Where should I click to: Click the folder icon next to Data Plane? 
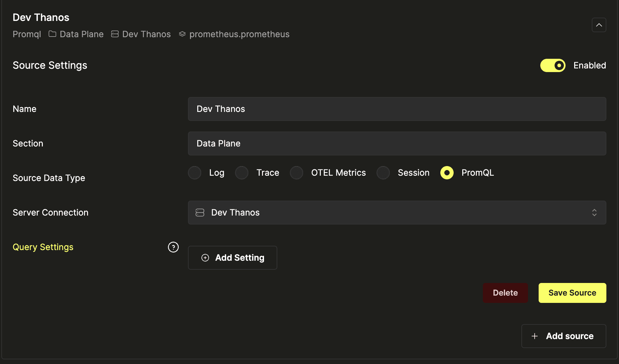(52, 34)
